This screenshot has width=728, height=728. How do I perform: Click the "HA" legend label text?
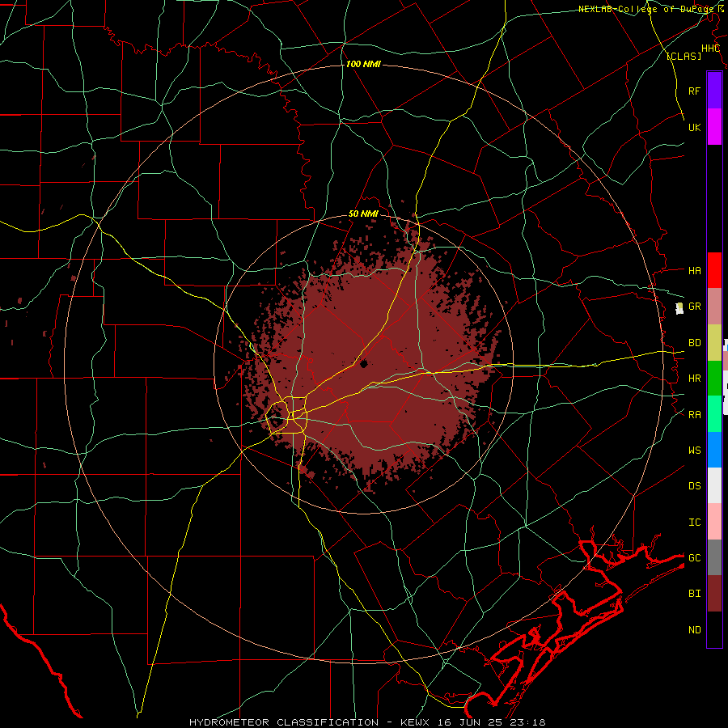[x=694, y=270]
